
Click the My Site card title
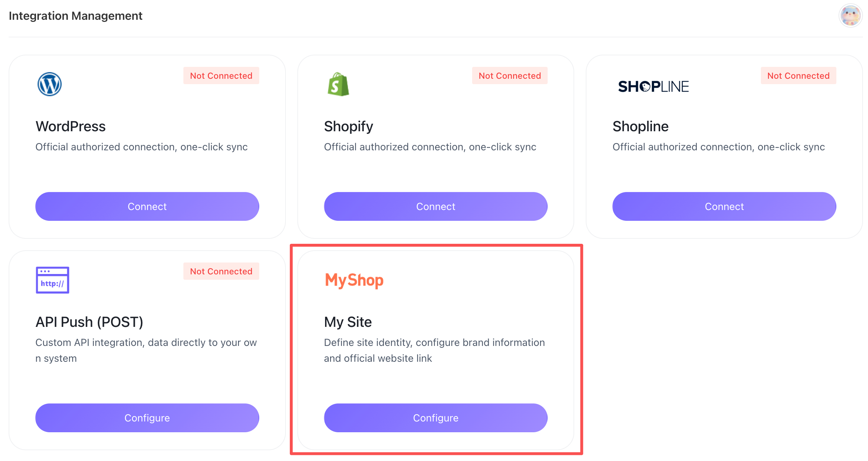tap(348, 322)
